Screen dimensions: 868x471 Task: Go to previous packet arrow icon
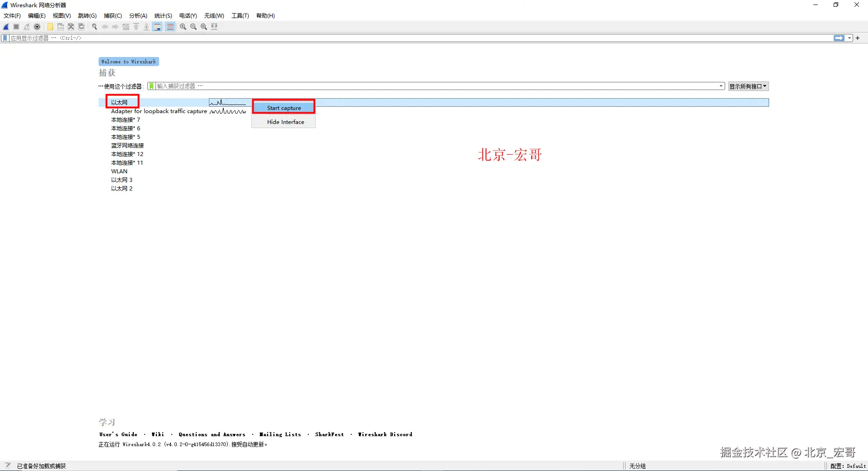click(105, 27)
